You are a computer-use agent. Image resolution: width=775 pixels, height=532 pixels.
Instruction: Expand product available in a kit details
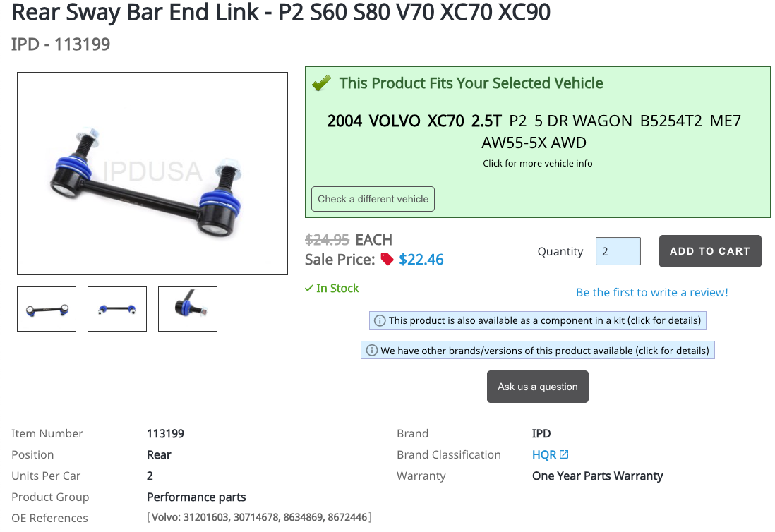pyautogui.click(x=538, y=320)
